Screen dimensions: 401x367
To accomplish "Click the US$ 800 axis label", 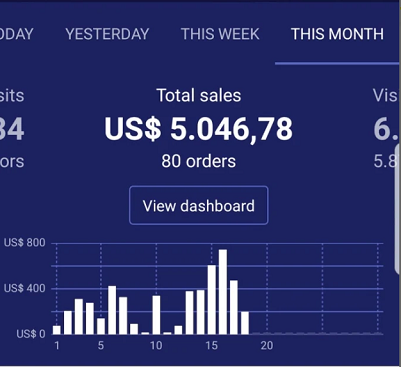I will [25, 243].
